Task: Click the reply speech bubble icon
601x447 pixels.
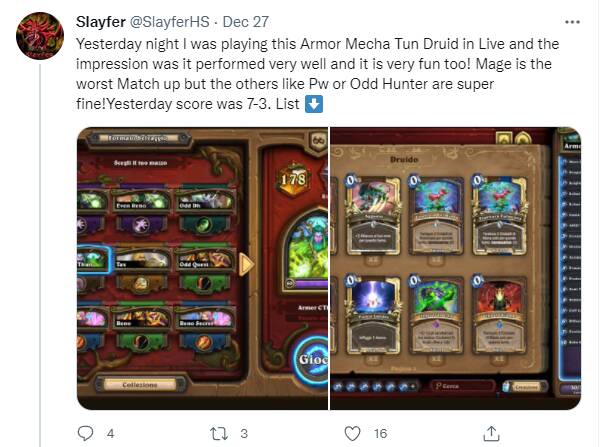Action: tap(85, 433)
